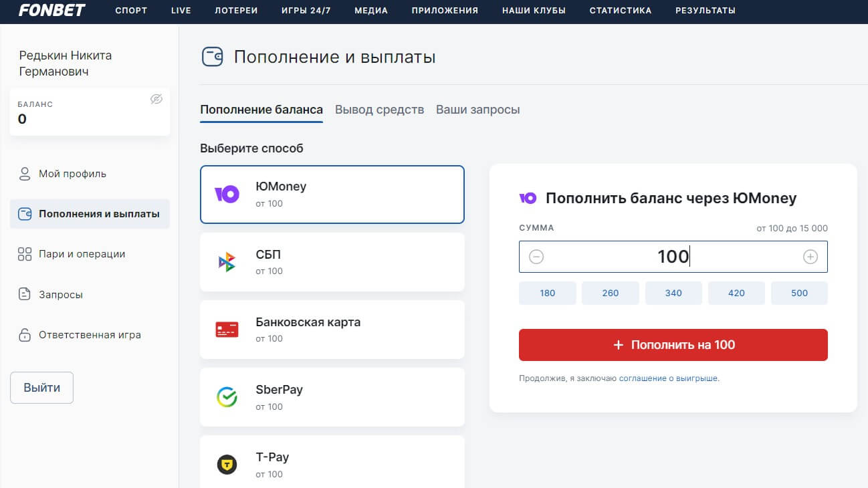Open соглашение о выигрыше link
This screenshot has height=488, width=868.
pyautogui.click(x=668, y=378)
